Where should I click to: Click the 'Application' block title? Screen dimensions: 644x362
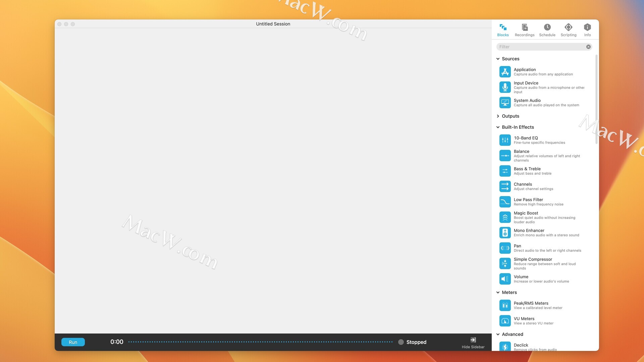(x=525, y=70)
